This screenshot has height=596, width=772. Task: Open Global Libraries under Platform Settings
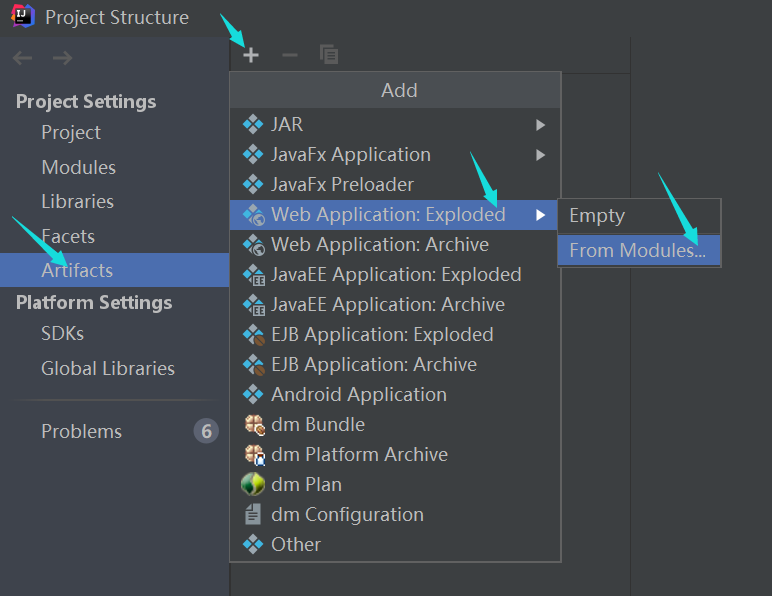coord(114,369)
